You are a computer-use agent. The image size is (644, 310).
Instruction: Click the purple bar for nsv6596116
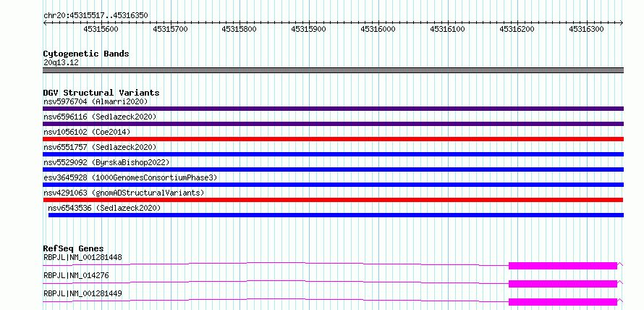[333, 124]
